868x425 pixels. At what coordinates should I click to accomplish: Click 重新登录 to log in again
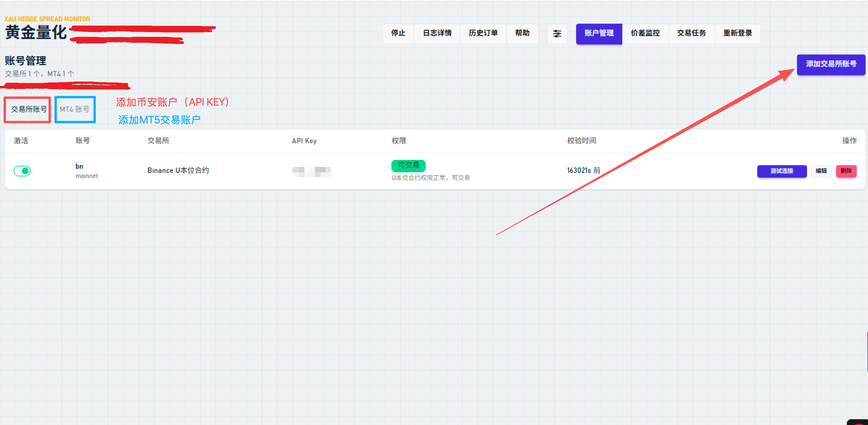tap(738, 33)
